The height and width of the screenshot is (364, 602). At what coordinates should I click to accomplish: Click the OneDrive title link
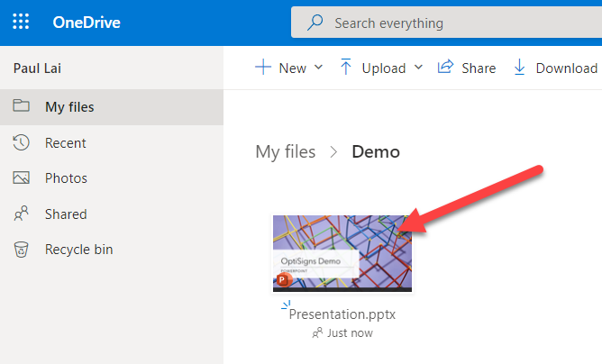tap(87, 23)
